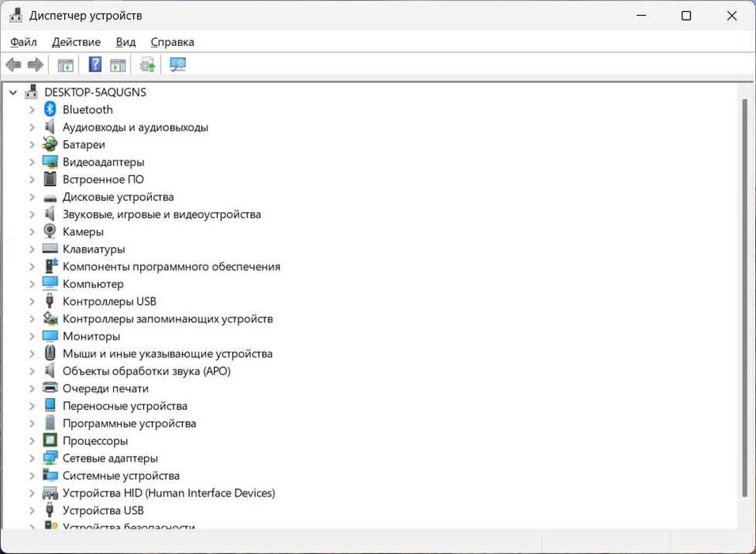Select the Аудиовходы и аудиовыходы row
This screenshot has height=554, width=756.
(135, 127)
